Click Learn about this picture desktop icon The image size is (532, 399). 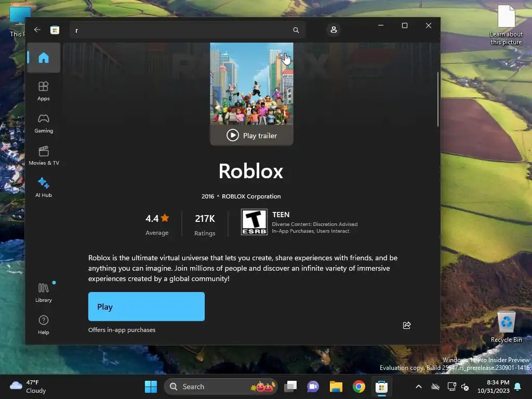[x=506, y=25]
